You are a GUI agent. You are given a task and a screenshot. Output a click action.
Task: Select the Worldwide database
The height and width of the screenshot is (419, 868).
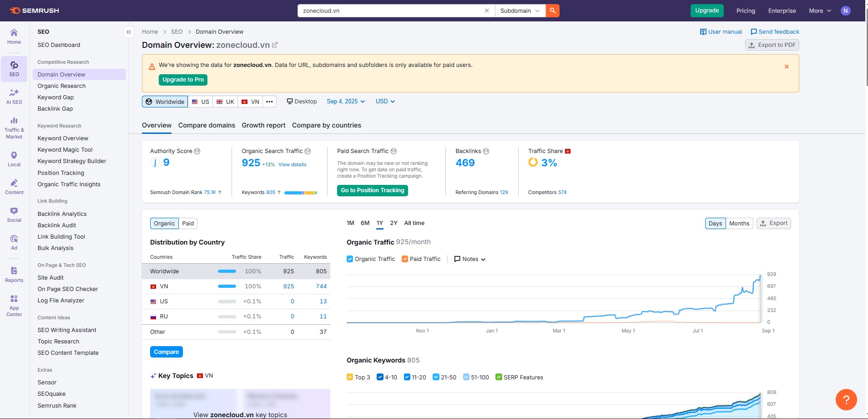(165, 102)
